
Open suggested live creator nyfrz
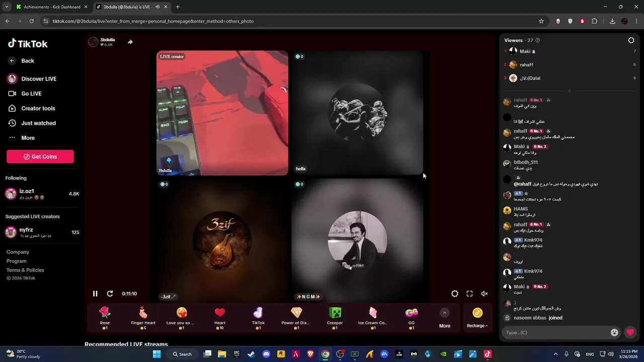pyautogui.click(x=42, y=232)
